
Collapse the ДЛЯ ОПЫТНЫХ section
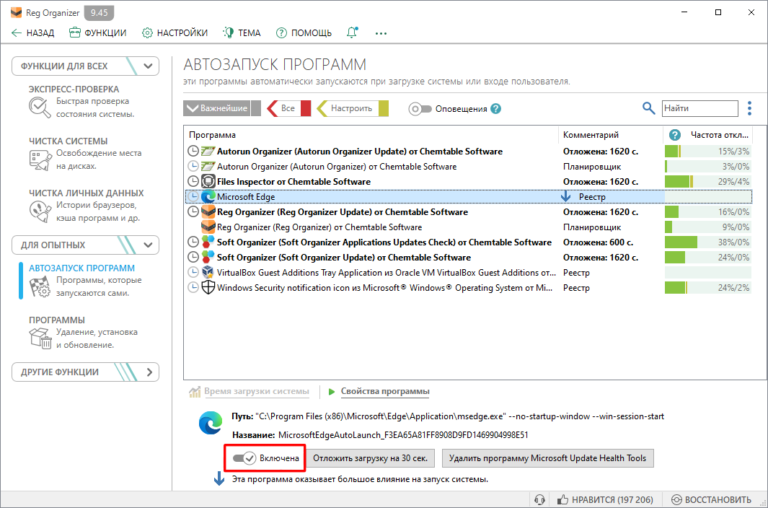148,244
